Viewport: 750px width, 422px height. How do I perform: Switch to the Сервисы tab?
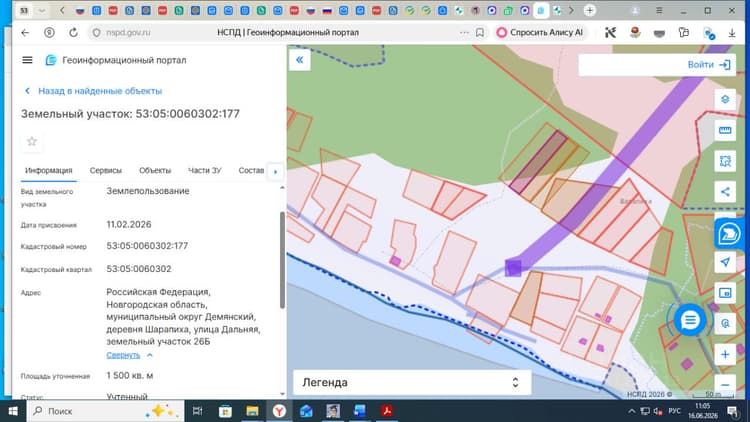pyautogui.click(x=106, y=170)
